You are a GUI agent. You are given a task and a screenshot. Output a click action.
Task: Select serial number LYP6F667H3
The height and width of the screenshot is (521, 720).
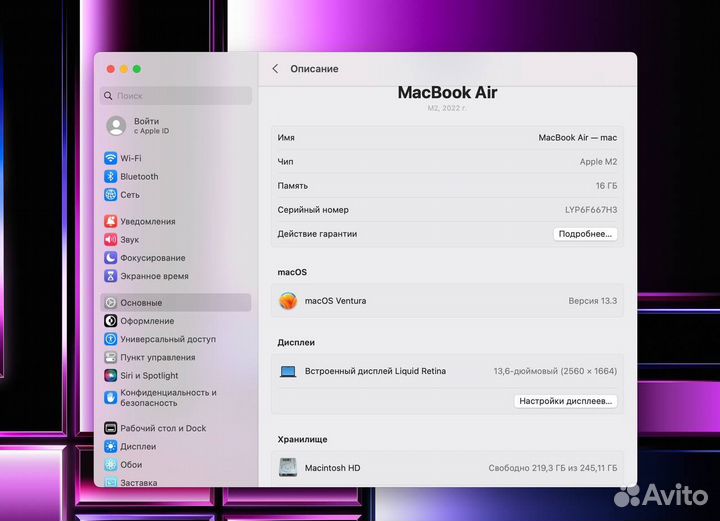[591, 210]
